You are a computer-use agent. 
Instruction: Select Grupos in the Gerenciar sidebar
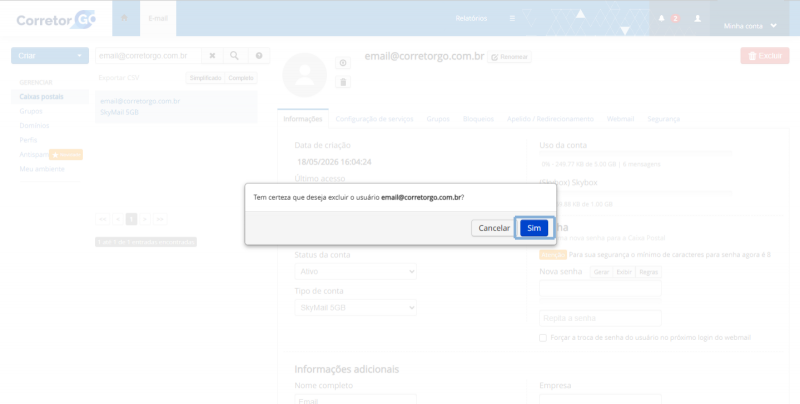pos(31,111)
